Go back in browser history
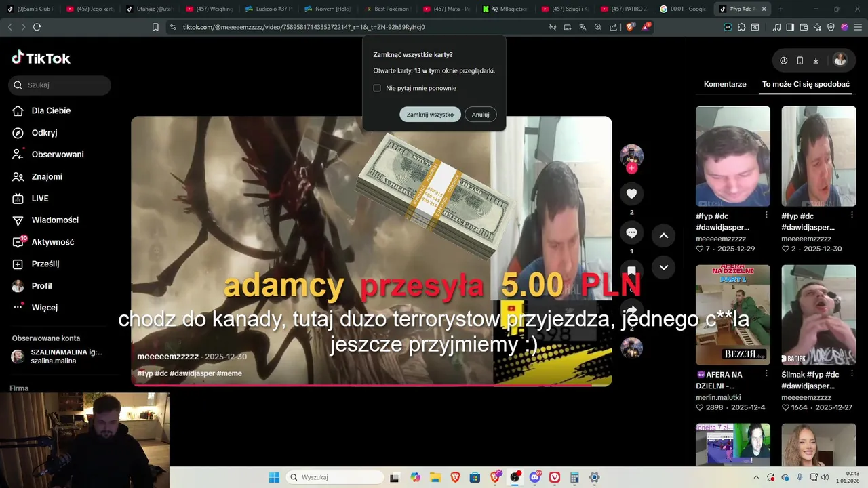Viewport: 868px width, 488px height. coord(9,27)
